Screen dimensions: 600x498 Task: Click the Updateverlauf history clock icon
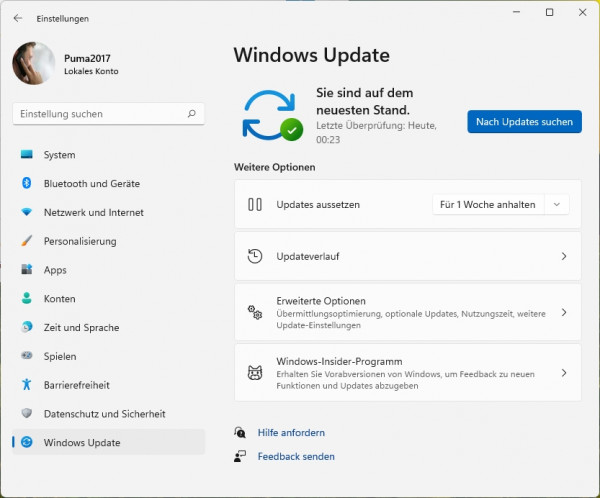click(x=254, y=256)
